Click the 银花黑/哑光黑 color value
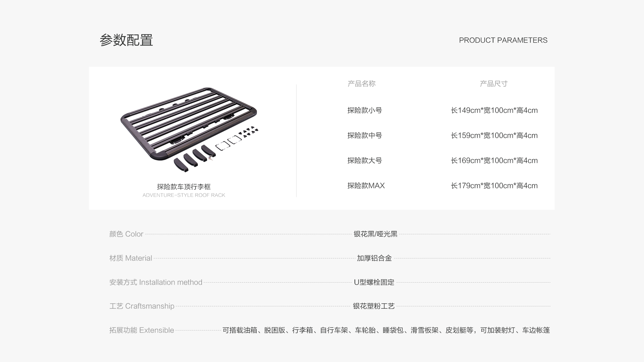The width and height of the screenshot is (644, 362). point(375,234)
